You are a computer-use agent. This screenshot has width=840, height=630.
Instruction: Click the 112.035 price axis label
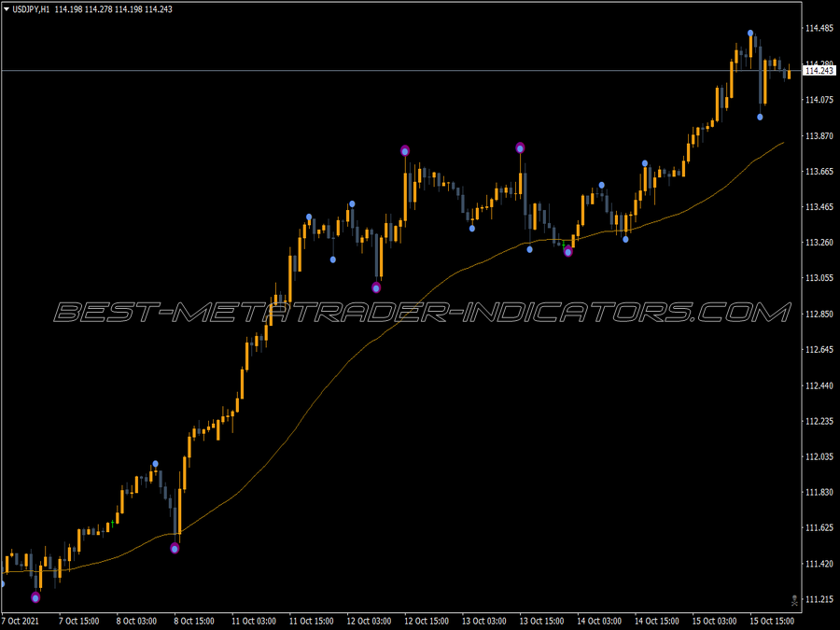coord(819,457)
